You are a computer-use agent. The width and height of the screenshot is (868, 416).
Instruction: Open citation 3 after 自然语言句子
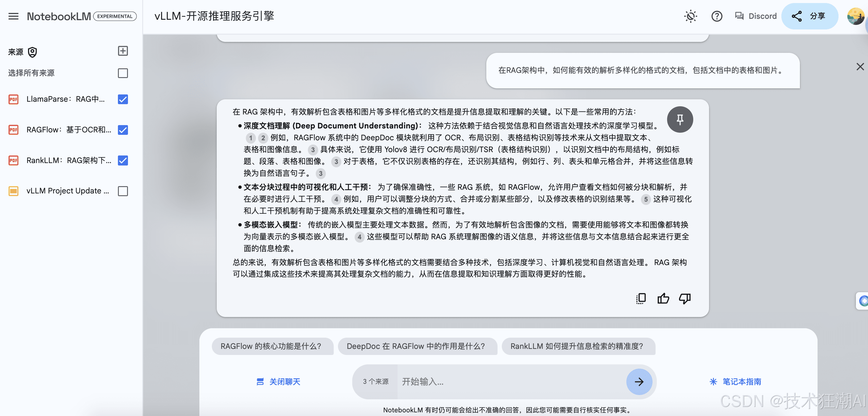click(320, 174)
